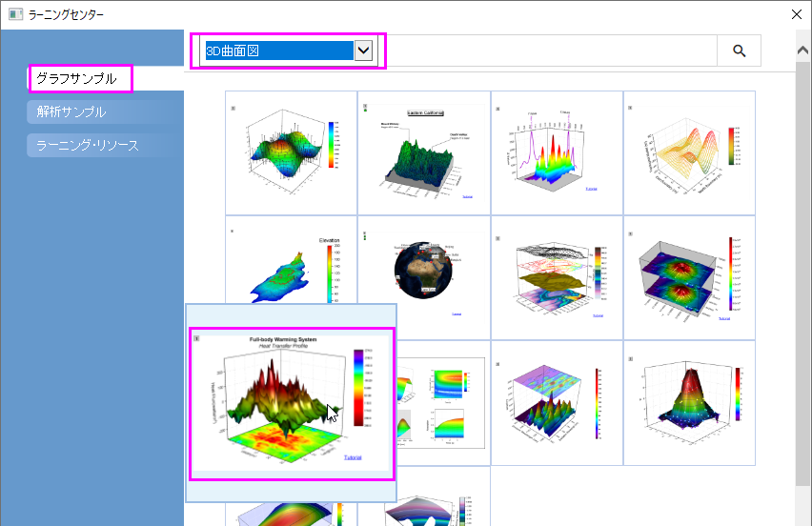Open the two stacked purple surfaces thumbnail
812x526 pixels.
(689, 278)
